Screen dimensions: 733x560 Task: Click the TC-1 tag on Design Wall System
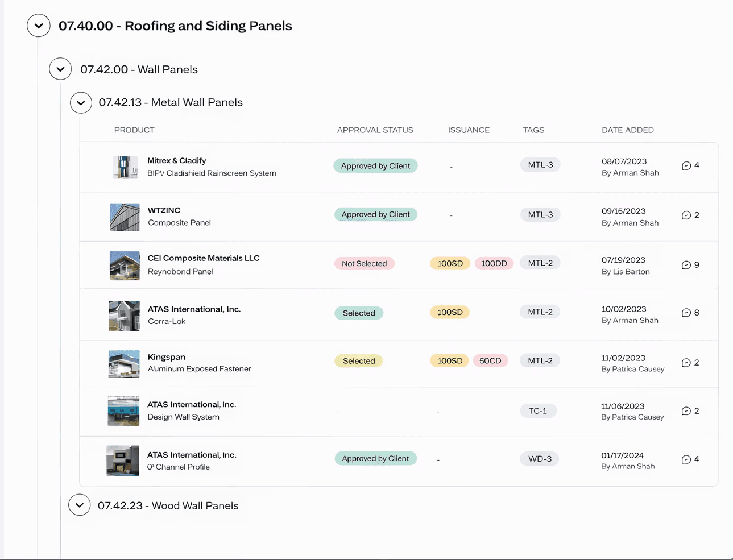[x=538, y=411]
